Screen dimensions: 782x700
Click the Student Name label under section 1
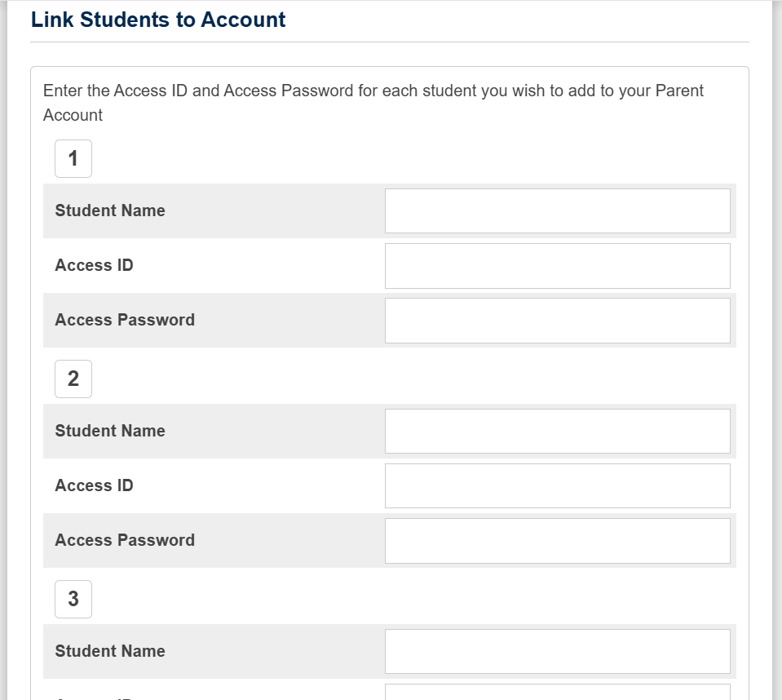point(110,210)
